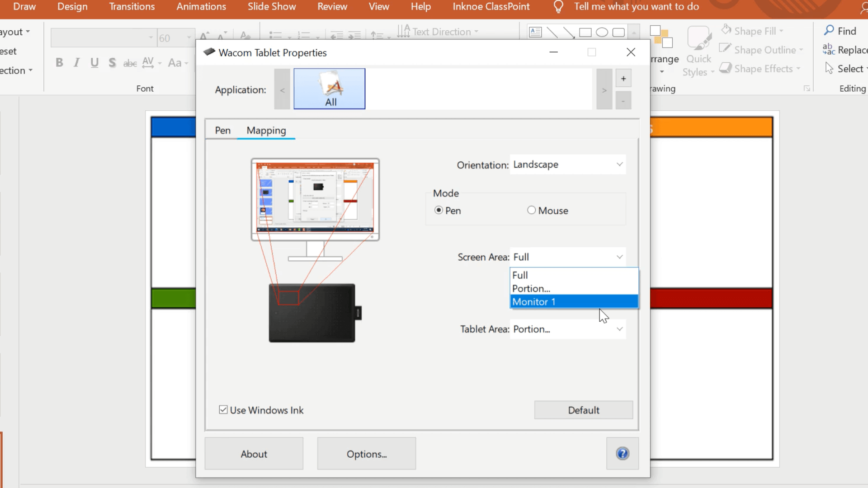Click the Underline formatting icon

(94, 63)
